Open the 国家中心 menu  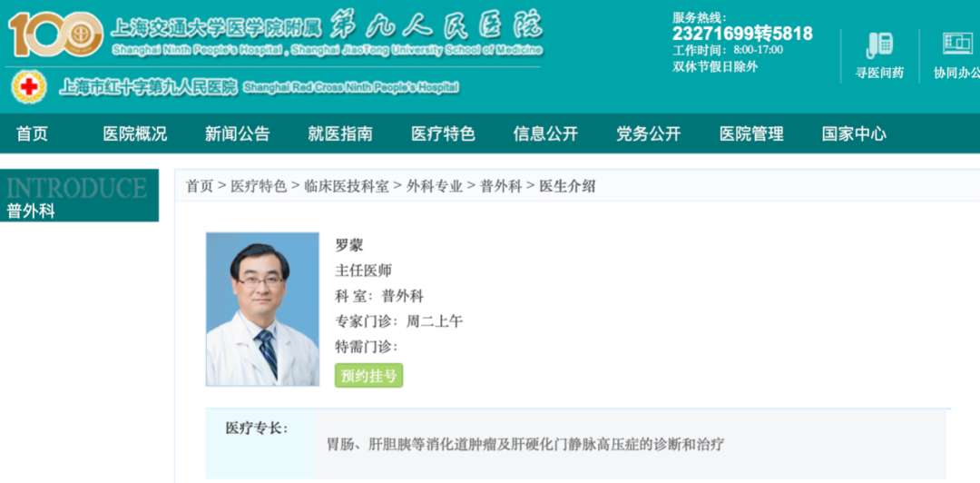pos(854,133)
